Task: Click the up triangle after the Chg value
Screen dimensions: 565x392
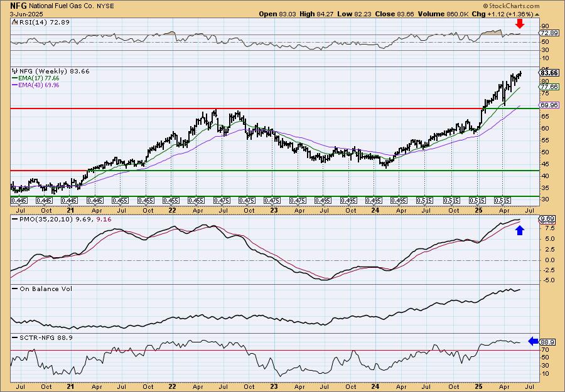Action: click(x=537, y=14)
